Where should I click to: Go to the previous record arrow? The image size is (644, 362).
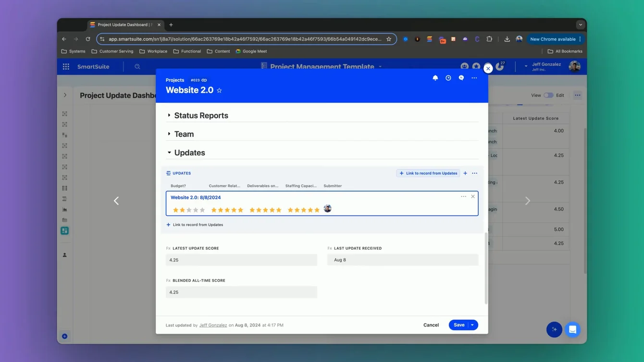tap(116, 201)
